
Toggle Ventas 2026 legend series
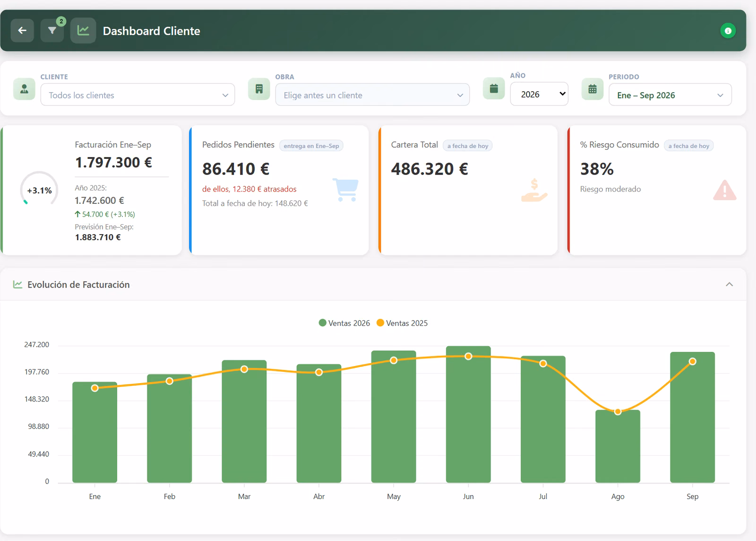click(344, 323)
